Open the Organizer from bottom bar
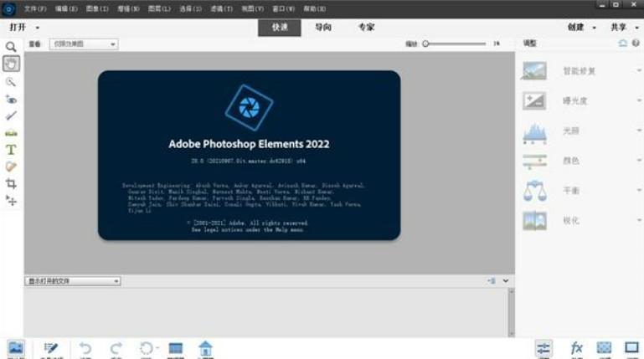 [176, 348]
